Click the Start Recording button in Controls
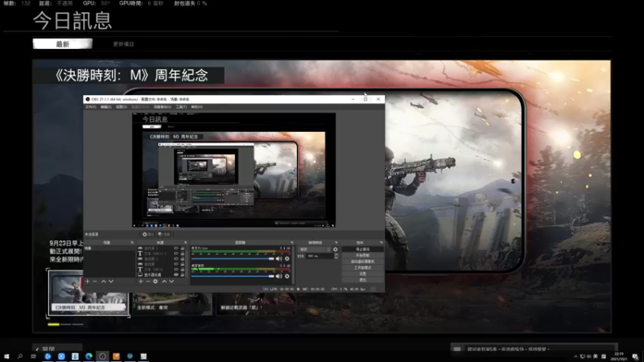 (363, 255)
